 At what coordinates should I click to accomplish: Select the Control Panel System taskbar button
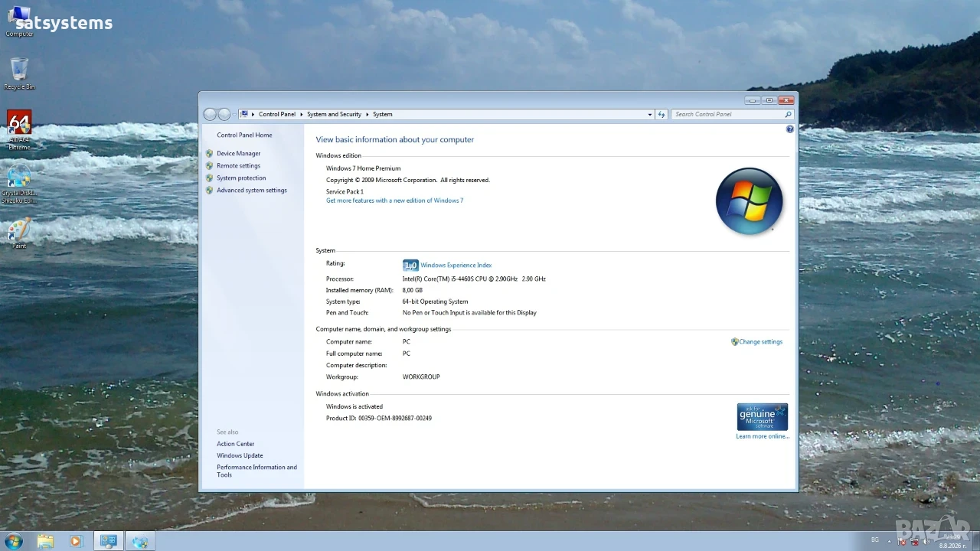[109, 541]
